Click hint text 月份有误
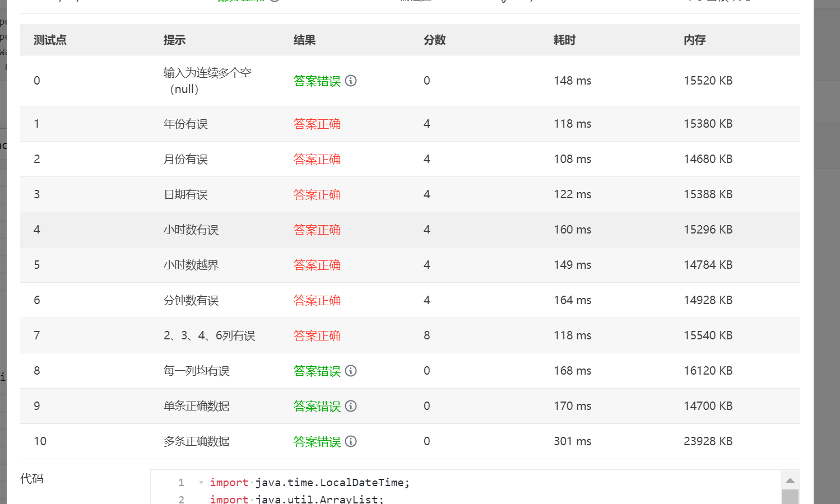This screenshot has height=504, width=840. [x=185, y=159]
